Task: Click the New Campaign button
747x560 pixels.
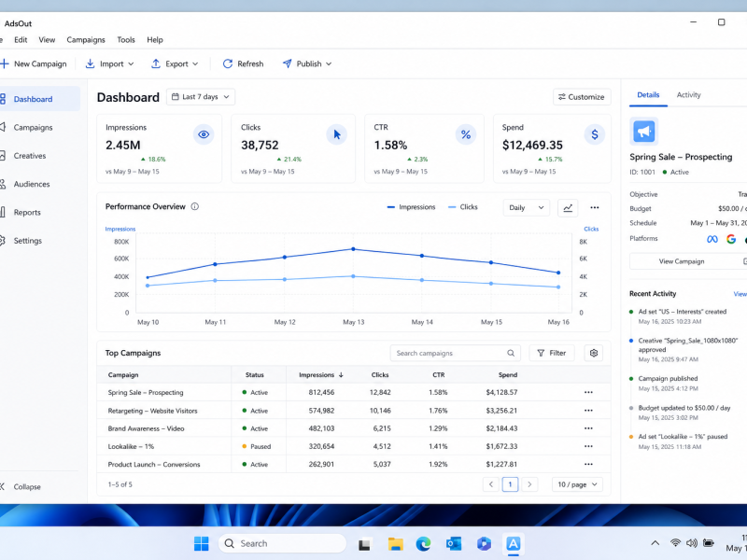Action: 34,63
